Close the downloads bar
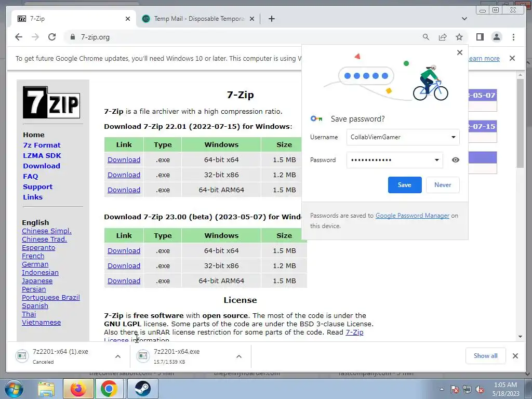The image size is (532, 399). [515, 356]
